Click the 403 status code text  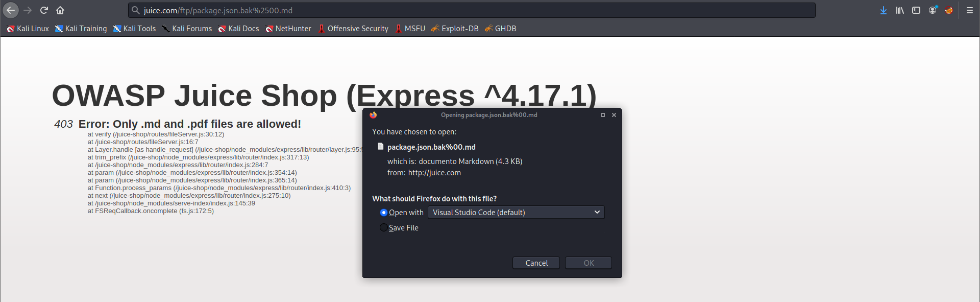coord(63,124)
